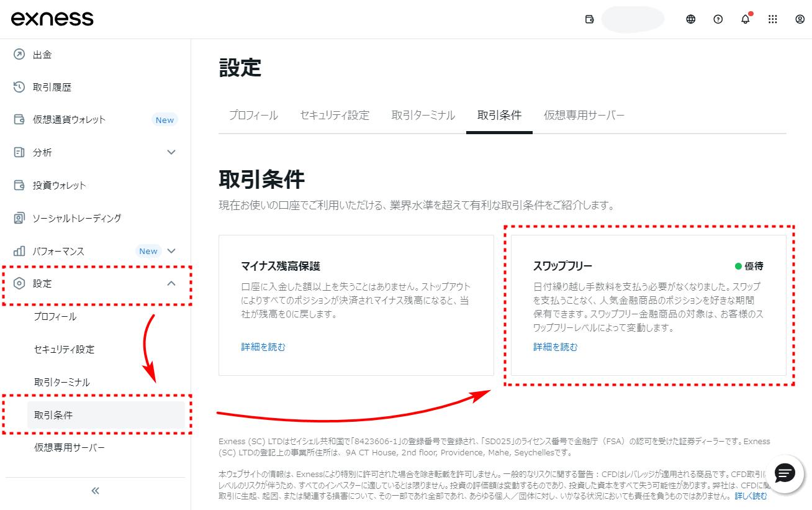This screenshot has height=510, width=812.
Task: Click the 設定 hexagon settings icon
Action: pos(19,284)
